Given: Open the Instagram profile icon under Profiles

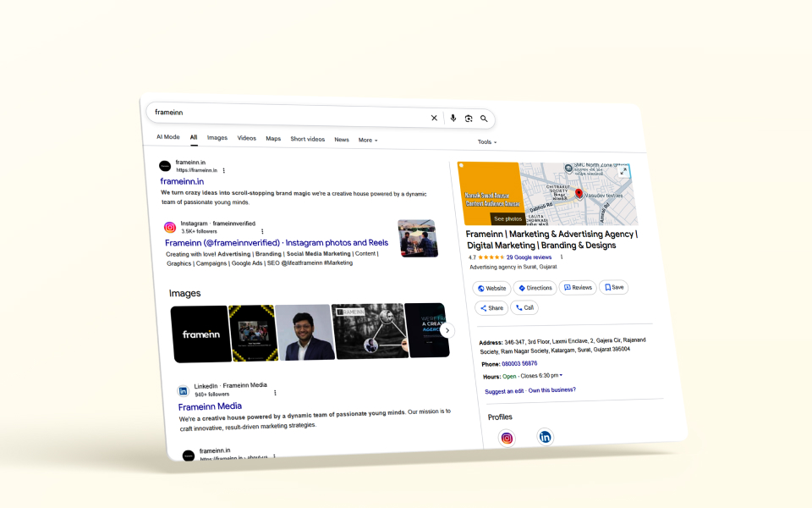Looking at the screenshot, I should click(507, 438).
